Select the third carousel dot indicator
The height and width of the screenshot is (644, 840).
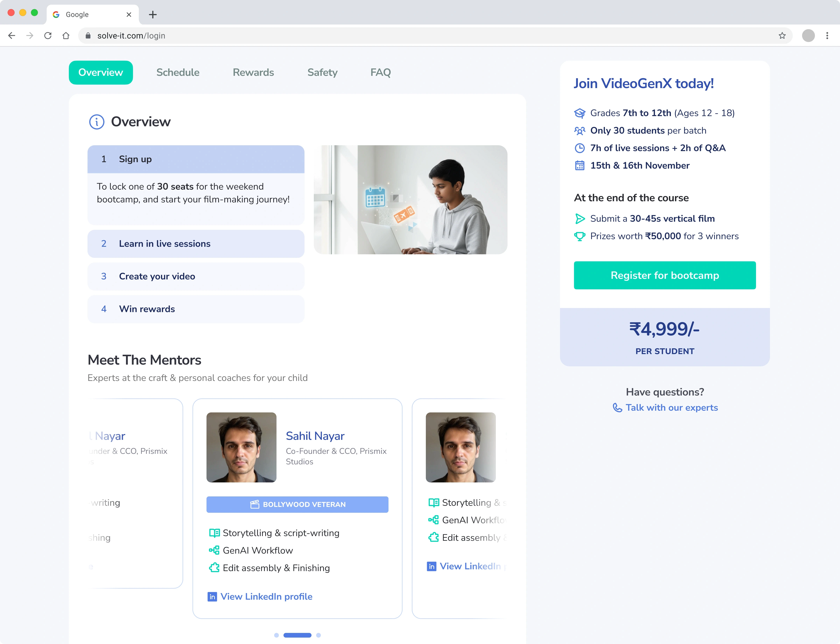[x=318, y=635]
